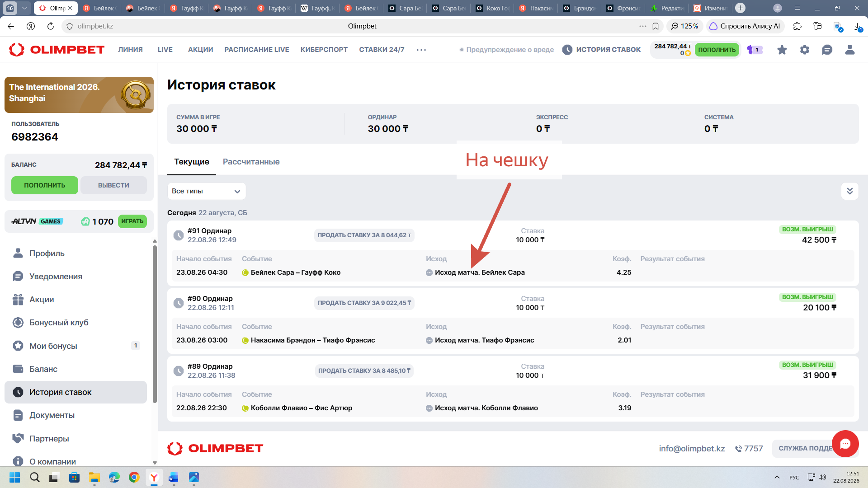Open СТАВКИ 24/7 in top navigation
This screenshot has height=488, width=868.
coord(382,50)
